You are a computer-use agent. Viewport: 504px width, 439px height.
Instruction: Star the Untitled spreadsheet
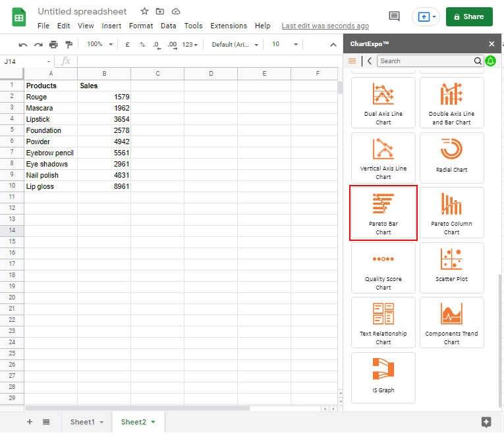tap(144, 12)
